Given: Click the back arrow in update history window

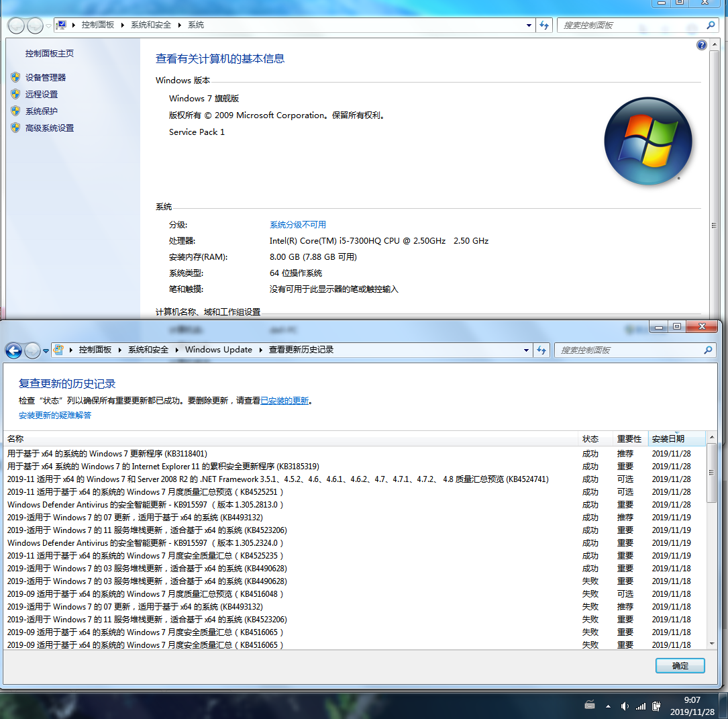Looking at the screenshot, I should (13, 350).
